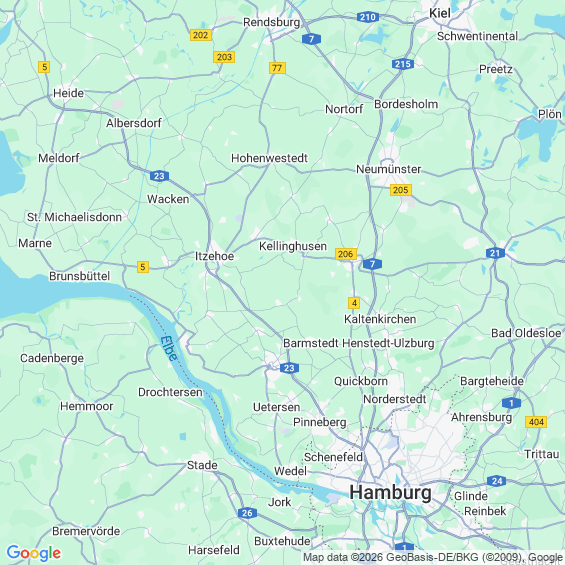This screenshot has width=565, height=565.
Task: Click the yellow 202 road shield
Action: tap(201, 35)
